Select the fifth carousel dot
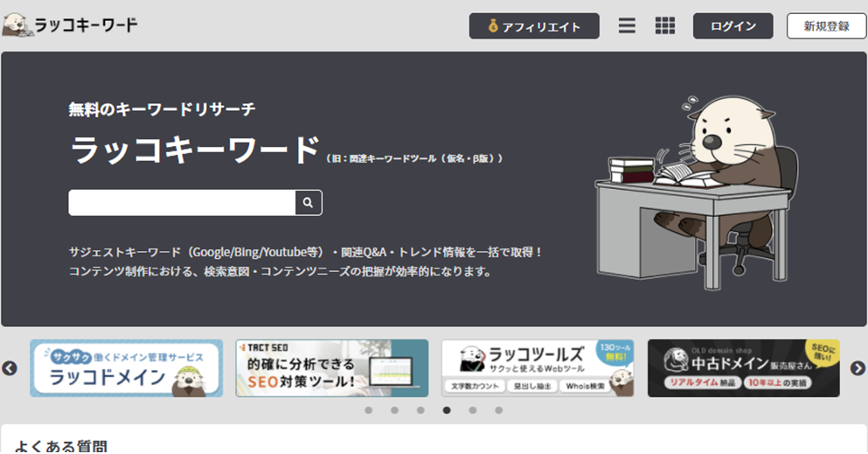This screenshot has height=454, width=868. [473, 410]
